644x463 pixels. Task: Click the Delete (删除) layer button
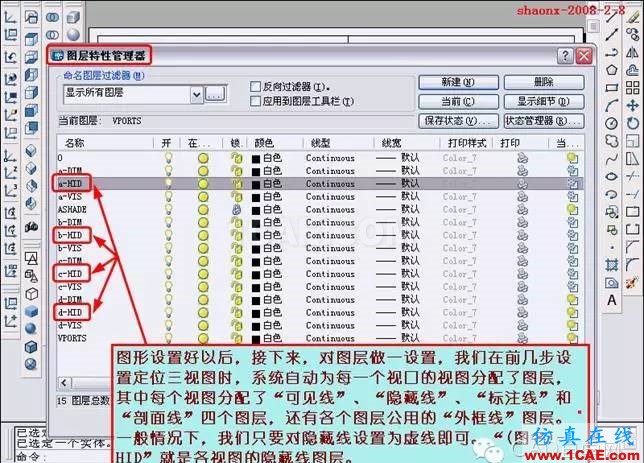point(544,82)
